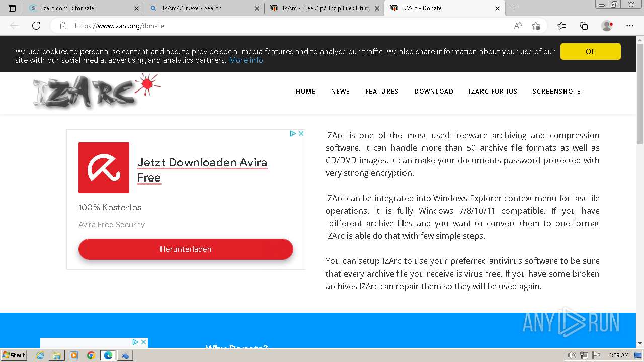
Task: Open the browser profile avatar
Action: (607, 26)
